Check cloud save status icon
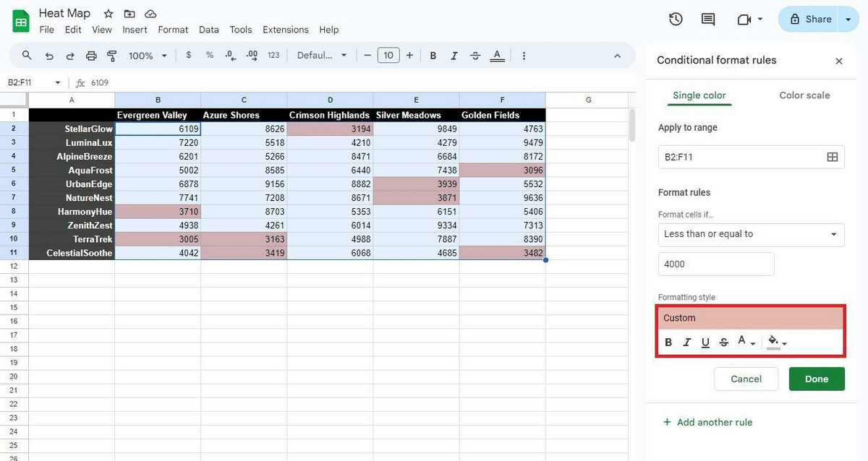Image resolution: width=868 pixels, height=461 pixels. pyautogui.click(x=150, y=14)
